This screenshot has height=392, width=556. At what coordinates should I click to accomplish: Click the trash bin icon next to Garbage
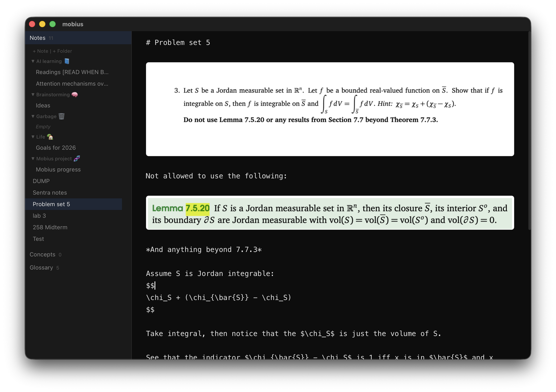coord(62,116)
